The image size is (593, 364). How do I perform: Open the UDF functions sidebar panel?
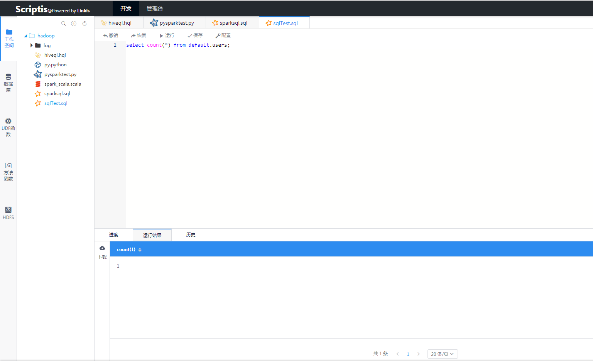coord(8,127)
